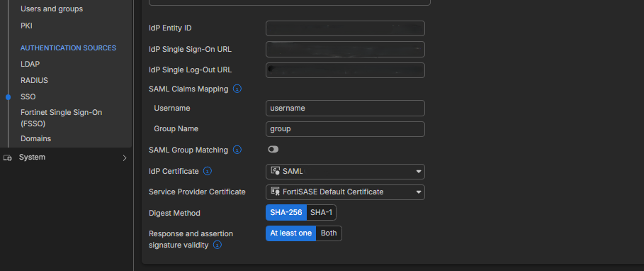
Task: Click the IdP Entity ID field
Action: (x=345, y=28)
